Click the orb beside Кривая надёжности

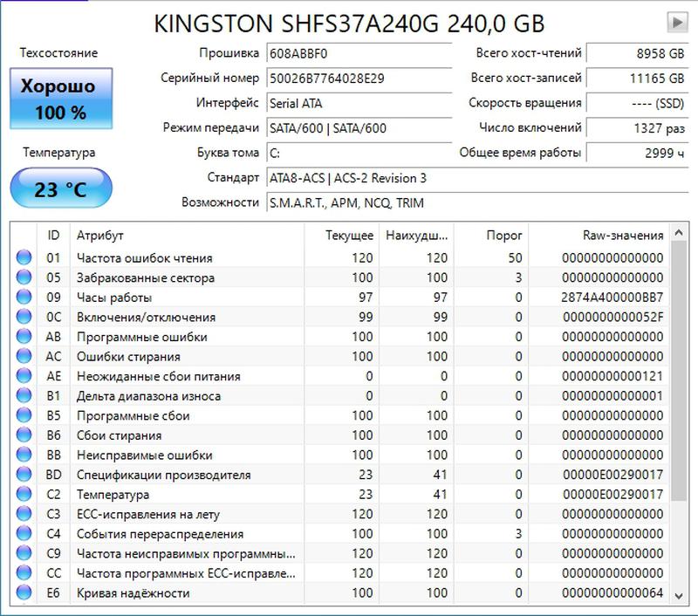click(24, 593)
